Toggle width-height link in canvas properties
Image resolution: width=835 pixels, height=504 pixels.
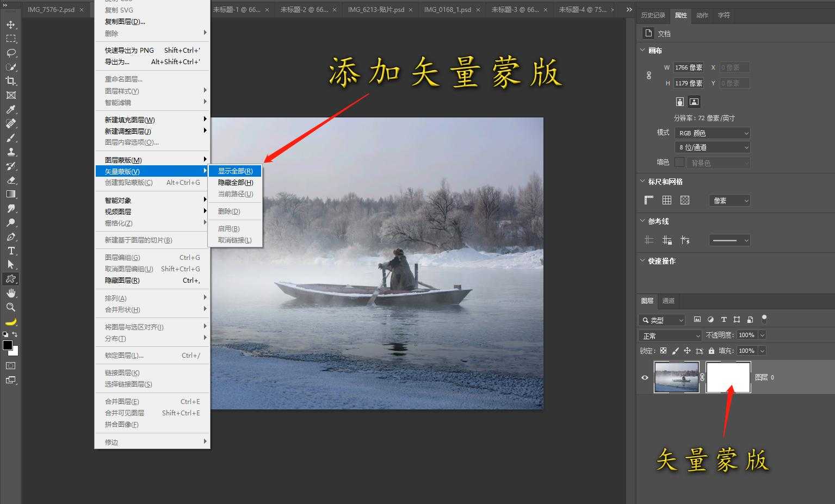649,76
